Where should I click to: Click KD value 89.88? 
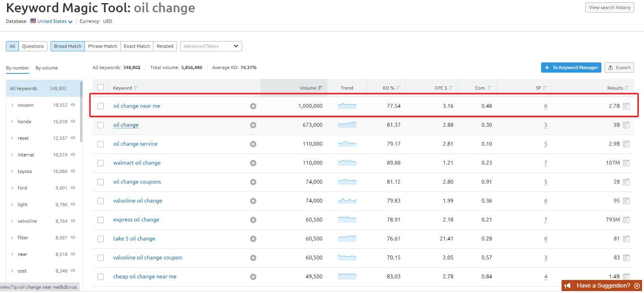394,163
